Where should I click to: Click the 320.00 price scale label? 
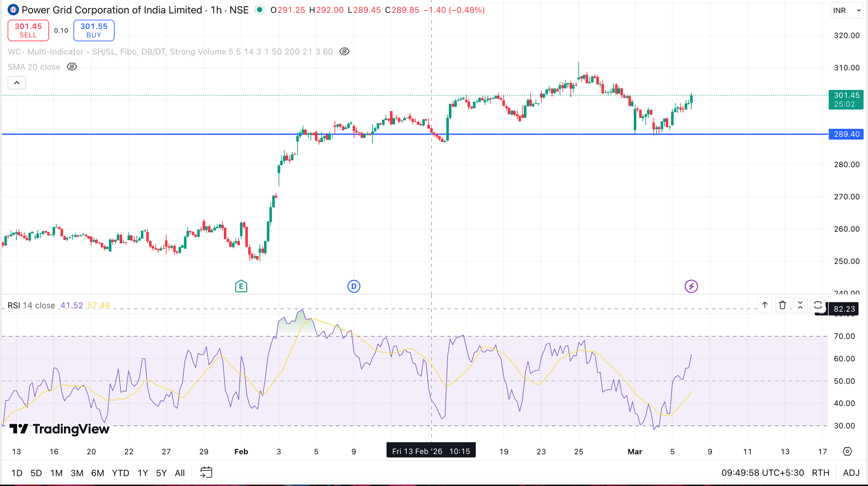pyautogui.click(x=847, y=36)
